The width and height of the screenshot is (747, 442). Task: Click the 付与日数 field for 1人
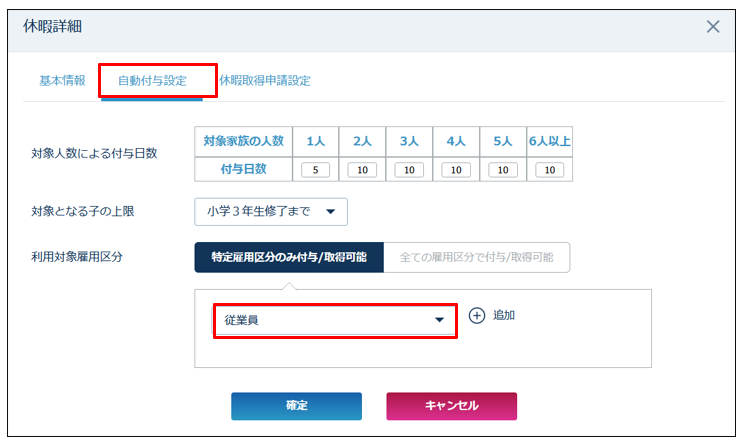(315, 170)
